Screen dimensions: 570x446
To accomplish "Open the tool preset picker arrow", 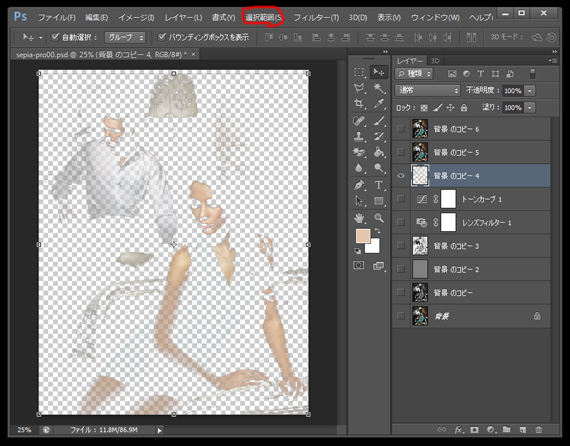I will click(40, 37).
